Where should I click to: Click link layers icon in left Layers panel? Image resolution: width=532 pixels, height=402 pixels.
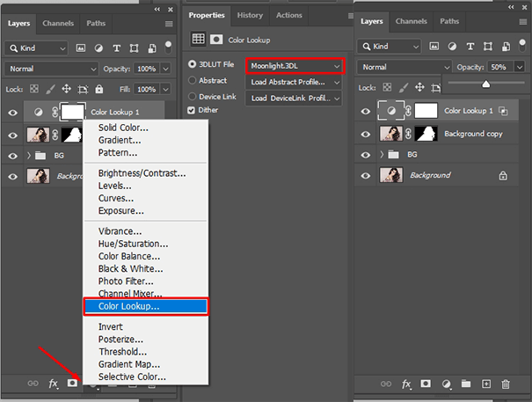click(33, 384)
